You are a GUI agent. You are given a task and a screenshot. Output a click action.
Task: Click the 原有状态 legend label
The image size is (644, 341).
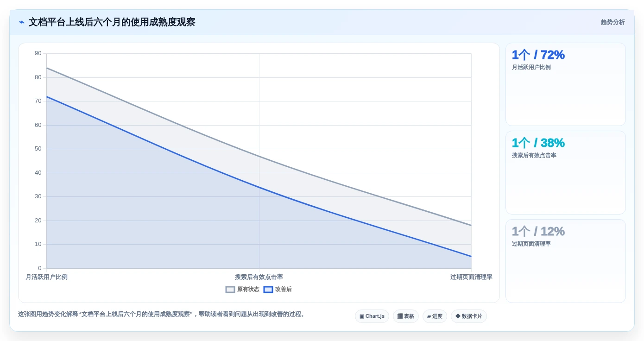[248, 290]
